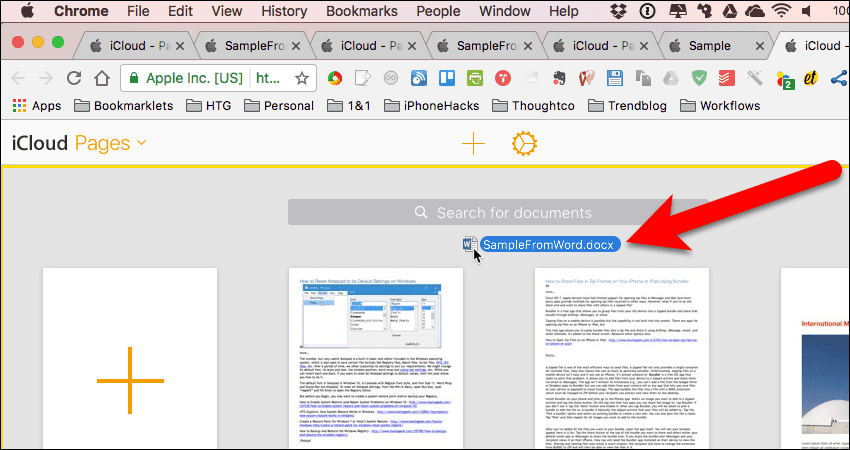Open the Apps bookmarks shortcut

pos(37,106)
